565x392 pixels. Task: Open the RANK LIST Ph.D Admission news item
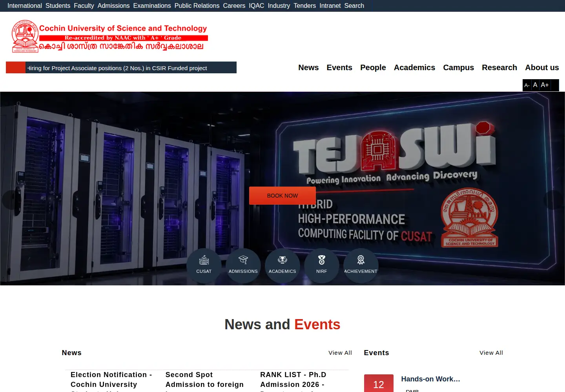(293, 381)
